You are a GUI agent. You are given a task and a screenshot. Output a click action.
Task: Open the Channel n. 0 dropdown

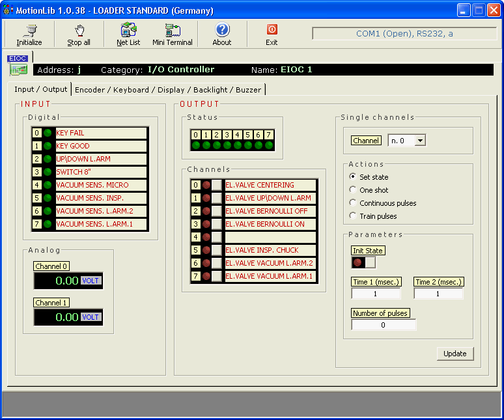(420, 141)
